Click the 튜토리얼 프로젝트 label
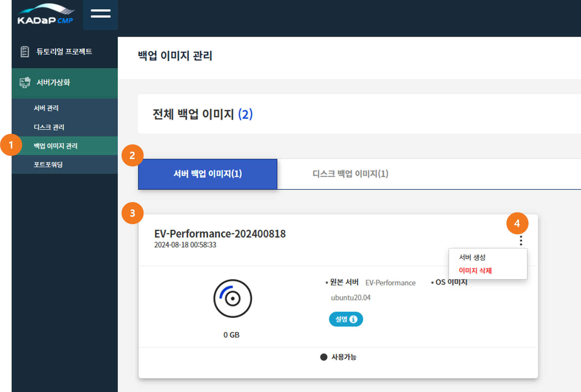581x392 pixels. pos(64,52)
